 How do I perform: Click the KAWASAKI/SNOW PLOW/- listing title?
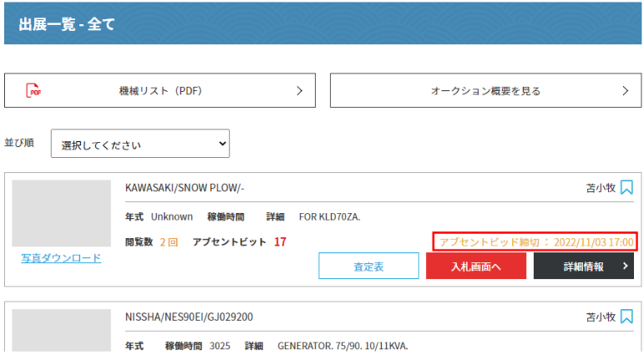tap(185, 188)
